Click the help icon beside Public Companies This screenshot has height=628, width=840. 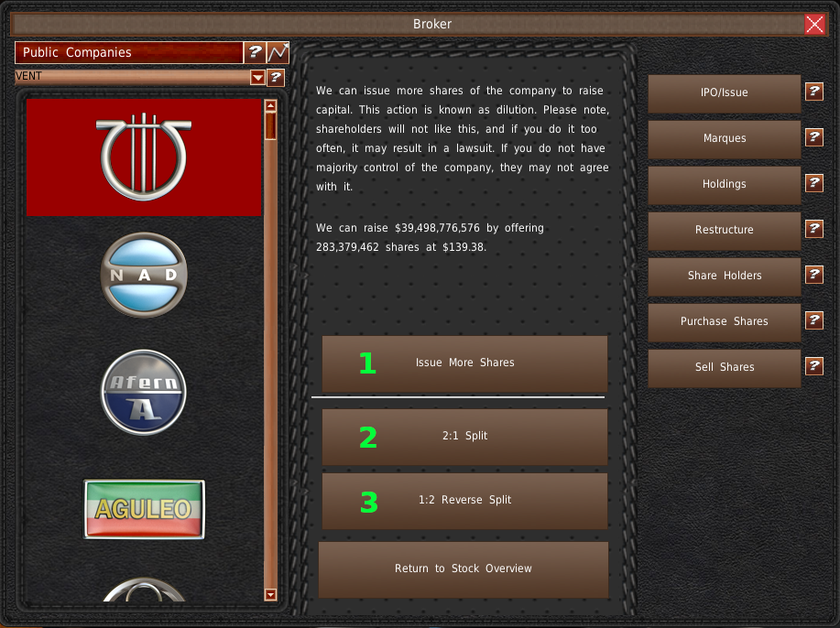tap(256, 52)
